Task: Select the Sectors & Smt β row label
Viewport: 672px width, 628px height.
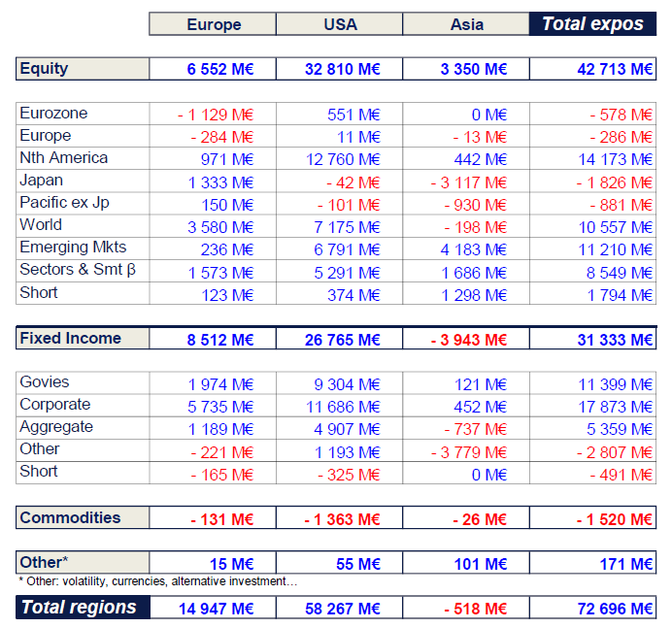Action: [78, 270]
